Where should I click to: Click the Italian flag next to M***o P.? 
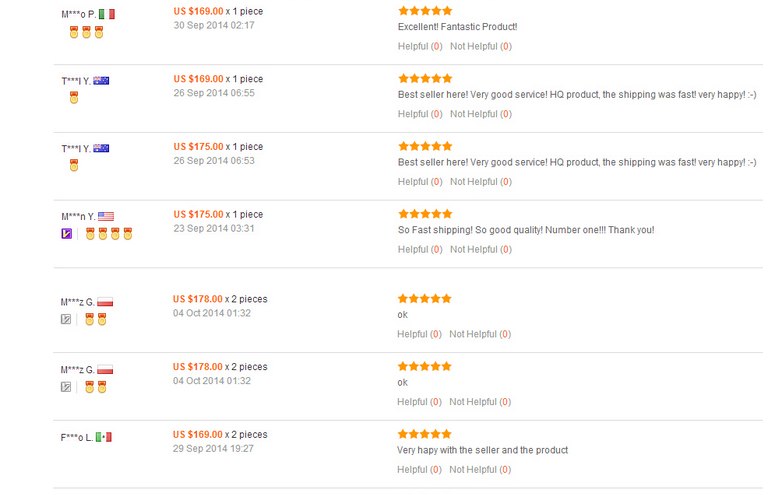pos(107,14)
